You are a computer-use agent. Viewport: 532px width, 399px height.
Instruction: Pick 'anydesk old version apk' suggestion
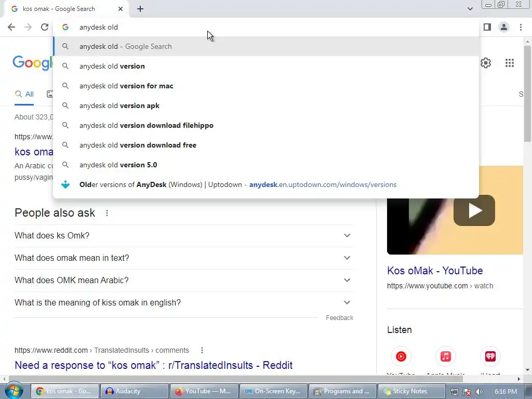(267, 105)
